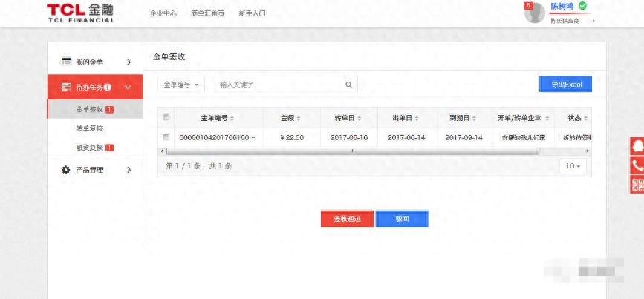The image size is (644, 299).
Task: Click the gear icon for 产品管理
Action: 65,170
